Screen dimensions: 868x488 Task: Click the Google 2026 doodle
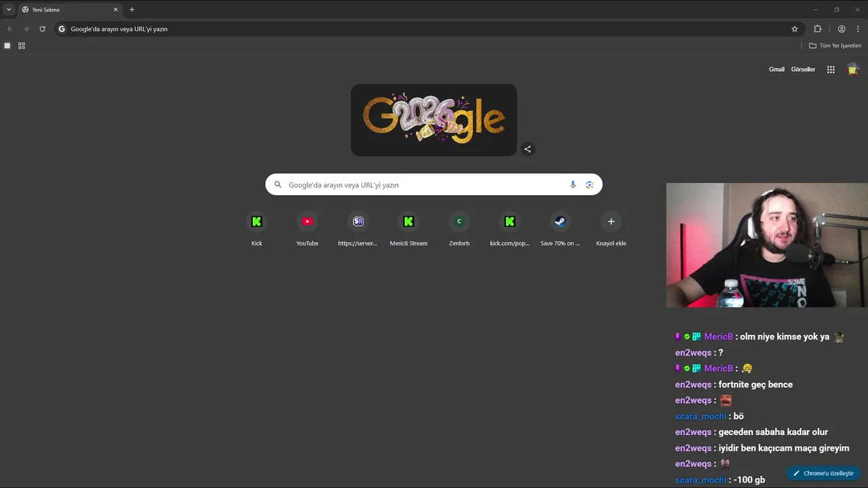(434, 120)
